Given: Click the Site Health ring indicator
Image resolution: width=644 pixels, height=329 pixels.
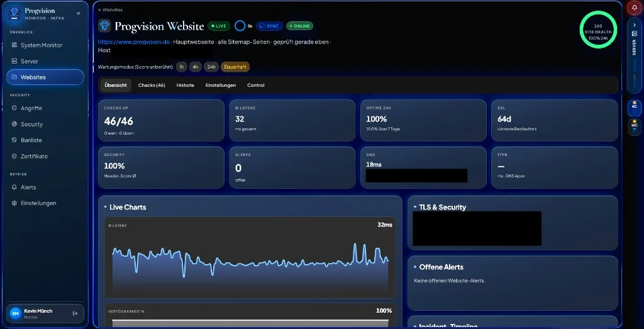Looking at the screenshot, I should 598,30.
